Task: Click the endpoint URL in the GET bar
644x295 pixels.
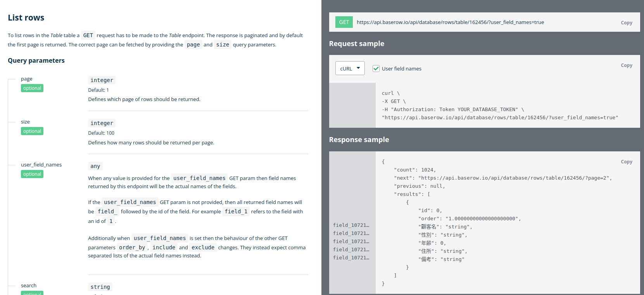Action: pos(450,22)
